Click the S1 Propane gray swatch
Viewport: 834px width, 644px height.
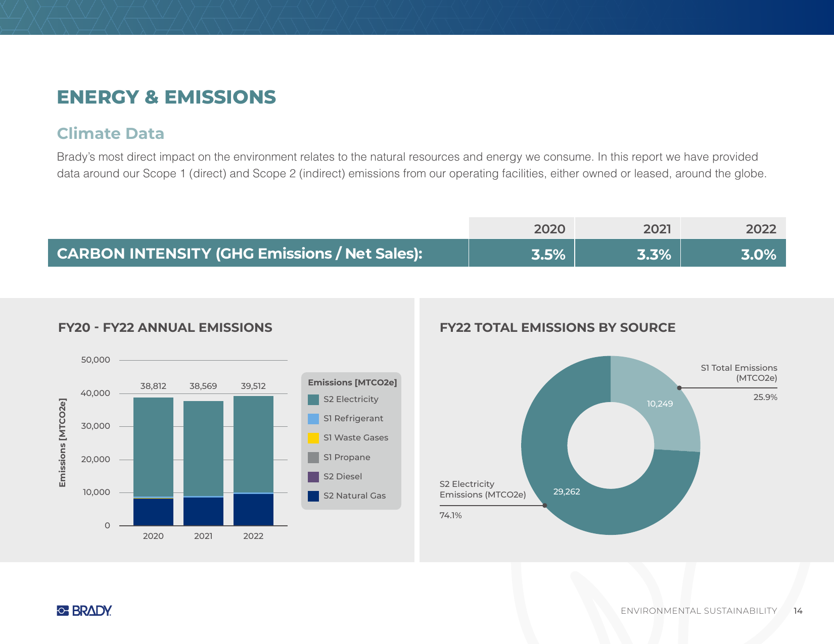(x=313, y=458)
